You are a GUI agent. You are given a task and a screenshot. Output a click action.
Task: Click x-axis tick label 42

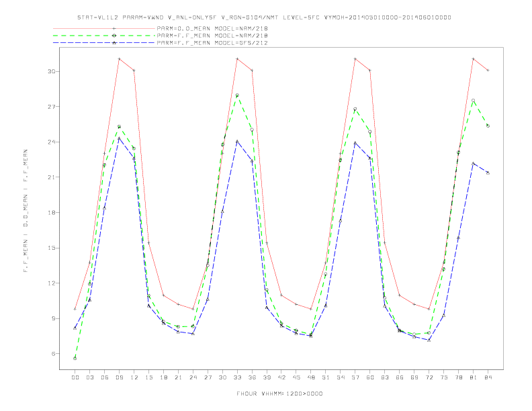click(x=281, y=377)
